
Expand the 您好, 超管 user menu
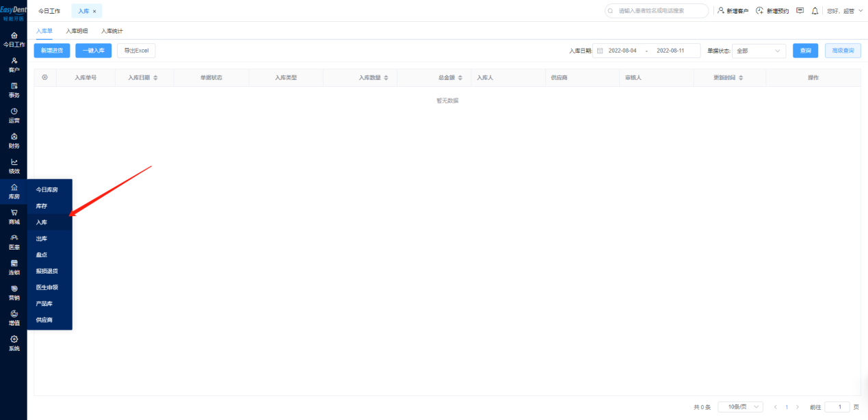click(x=845, y=11)
